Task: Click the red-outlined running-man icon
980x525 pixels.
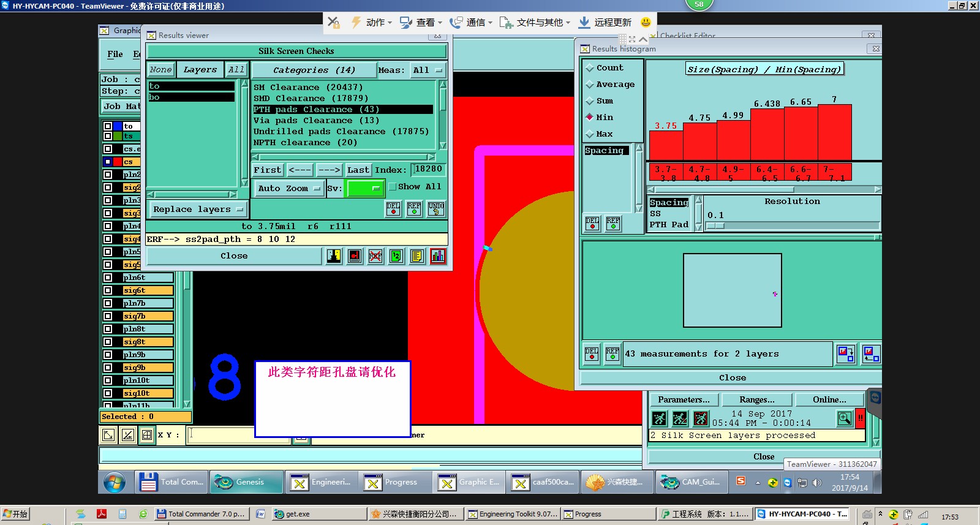Action: pyautogui.click(x=701, y=418)
